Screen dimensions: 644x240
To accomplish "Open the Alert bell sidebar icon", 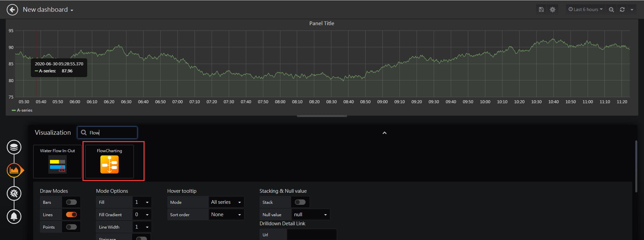I will (x=14, y=217).
